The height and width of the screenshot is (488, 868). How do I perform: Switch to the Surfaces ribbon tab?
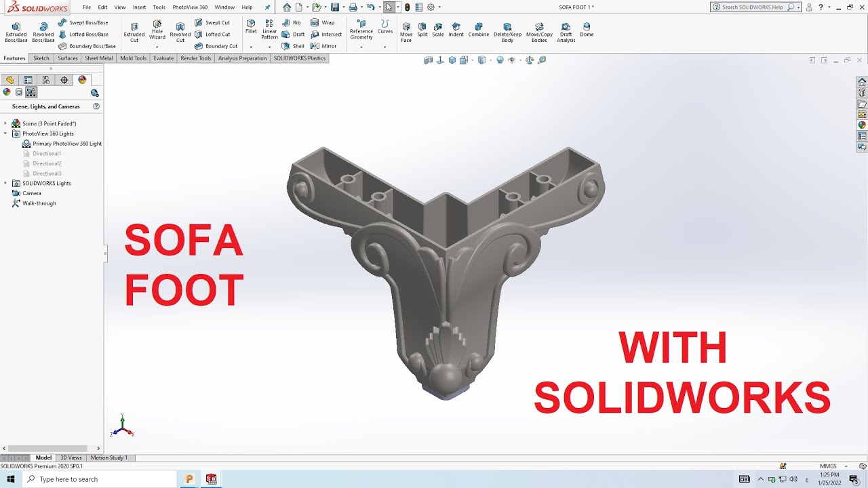[x=68, y=58]
